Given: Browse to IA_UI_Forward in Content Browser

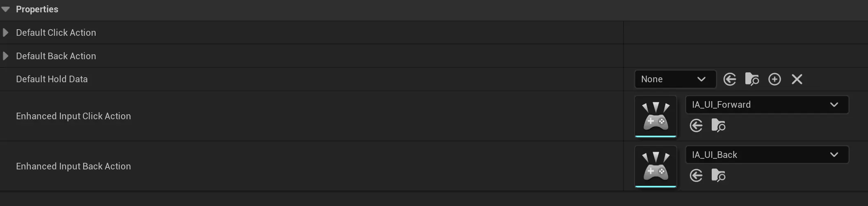Looking at the screenshot, I should 718,125.
